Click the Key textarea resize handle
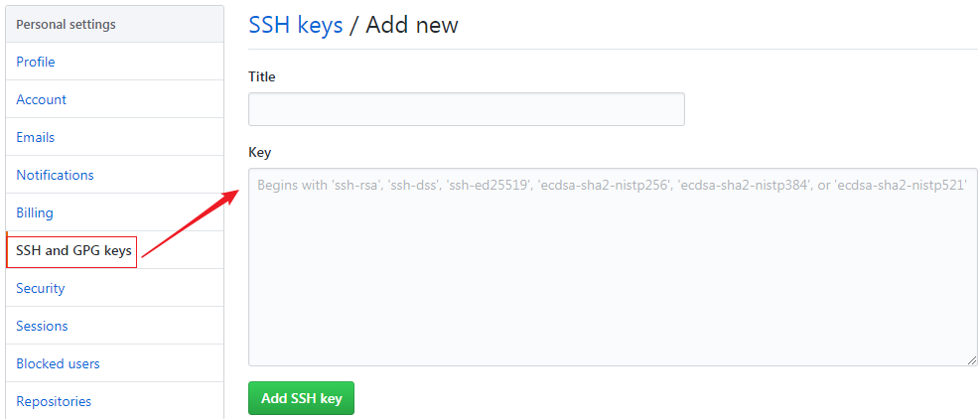The width and height of the screenshot is (980, 419). click(971, 360)
